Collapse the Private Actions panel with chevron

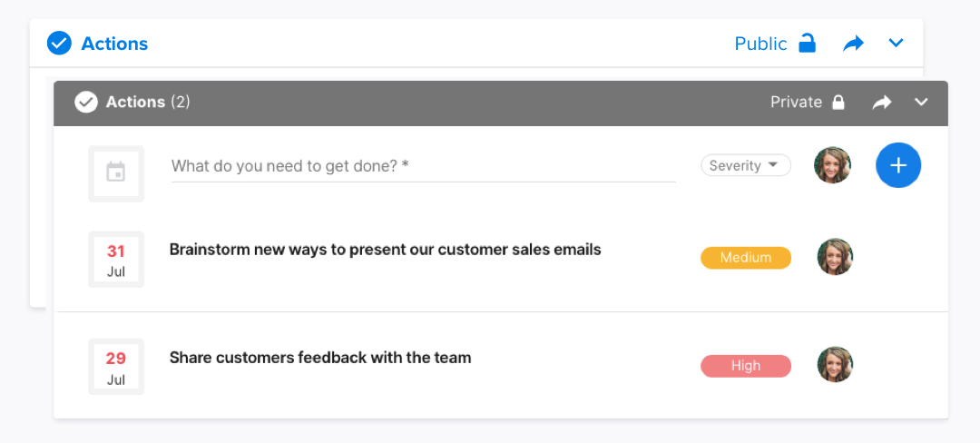click(921, 103)
